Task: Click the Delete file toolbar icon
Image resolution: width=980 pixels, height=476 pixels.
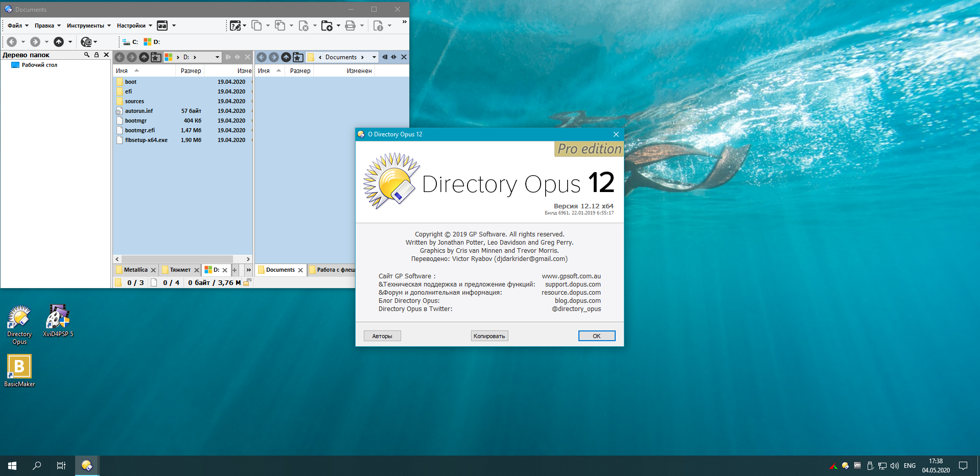Action: 304,26
